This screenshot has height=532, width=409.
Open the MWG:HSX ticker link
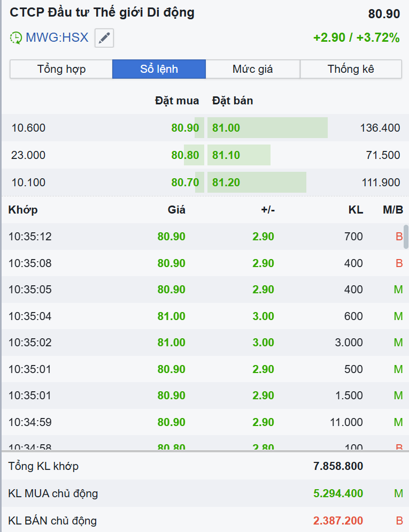coord(57,38)
